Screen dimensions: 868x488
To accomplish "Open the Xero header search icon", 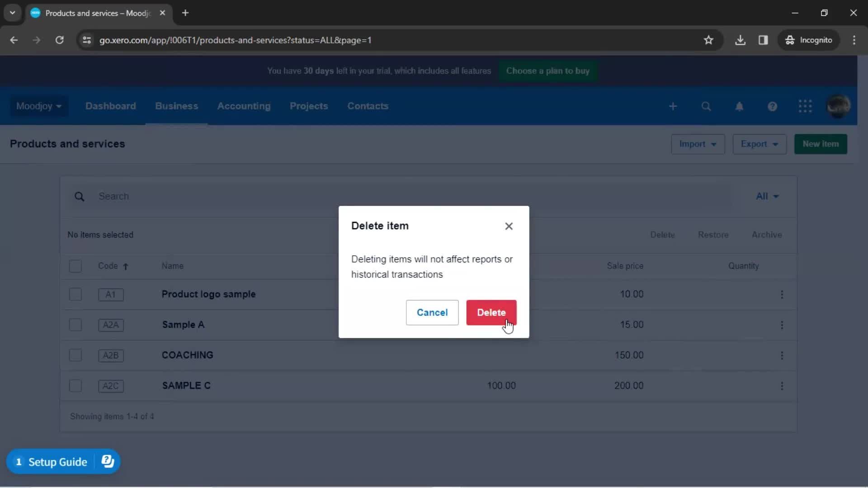I will click(x=706, y=107).
